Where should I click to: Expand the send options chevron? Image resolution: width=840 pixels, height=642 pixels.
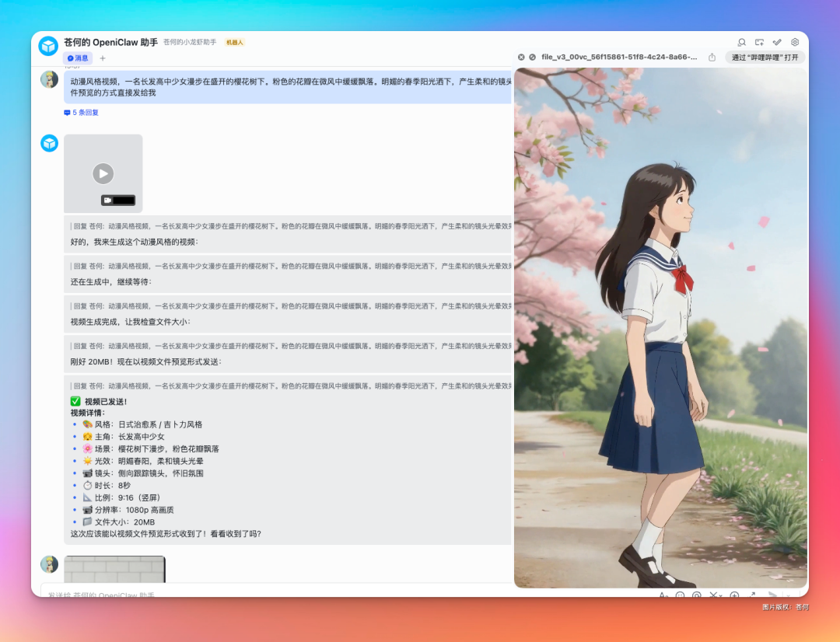(x=789, y=595)
